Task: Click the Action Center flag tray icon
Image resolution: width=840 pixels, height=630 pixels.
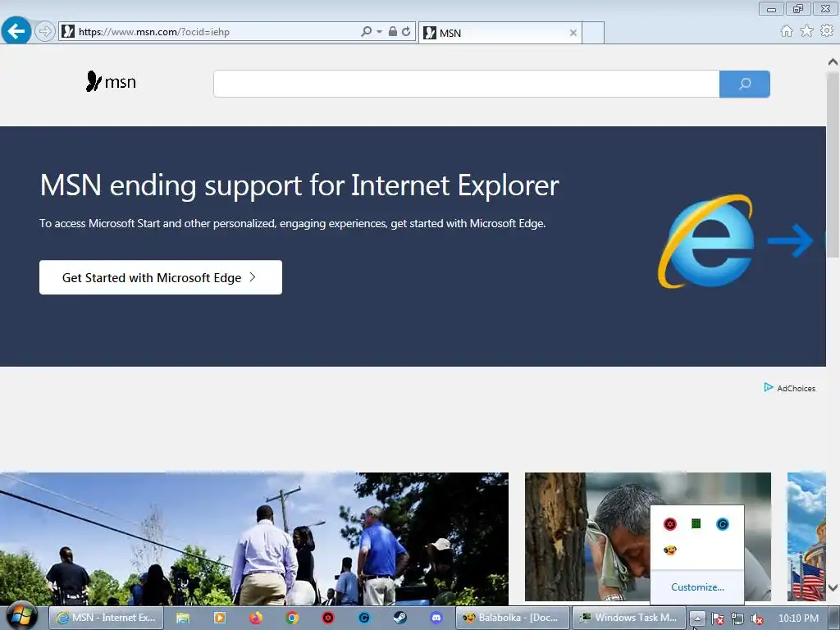Action: [718, 619]
